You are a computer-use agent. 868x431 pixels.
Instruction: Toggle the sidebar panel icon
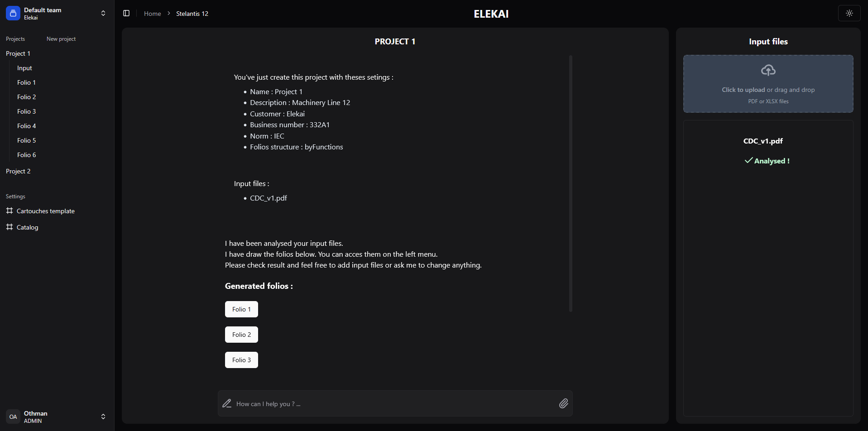click(126, 14)
